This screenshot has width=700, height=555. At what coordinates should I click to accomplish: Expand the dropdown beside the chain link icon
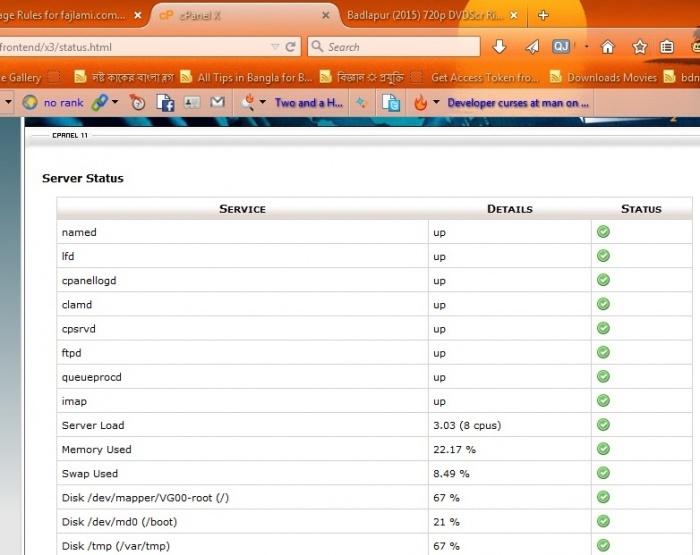click(115, 102)
